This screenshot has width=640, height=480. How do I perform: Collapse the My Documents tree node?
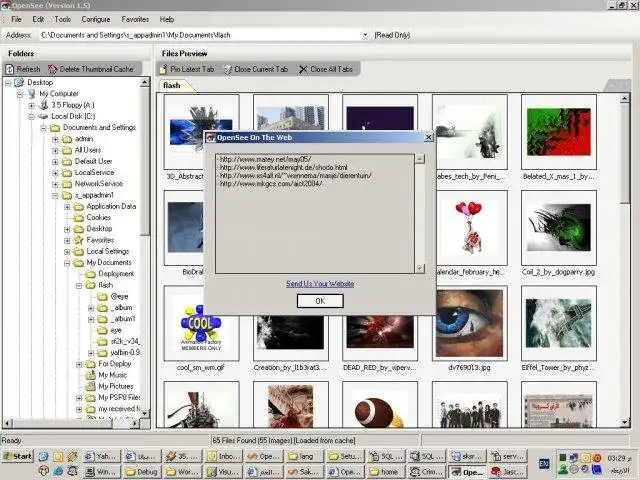(67, 262)
